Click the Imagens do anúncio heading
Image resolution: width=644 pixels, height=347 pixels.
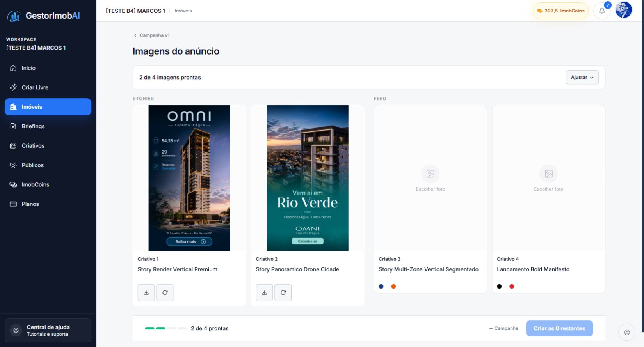click(176, 51)
